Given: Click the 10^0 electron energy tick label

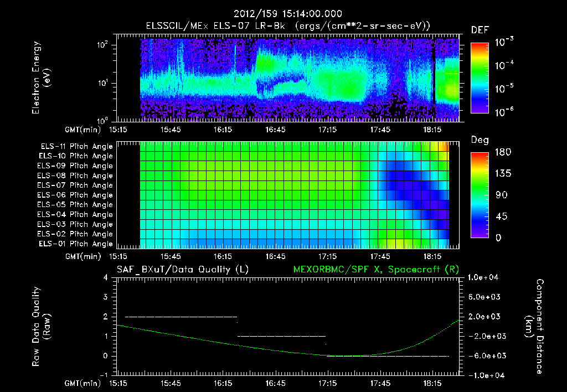Looking at the screenshot, I should click(x=102, y=120).
